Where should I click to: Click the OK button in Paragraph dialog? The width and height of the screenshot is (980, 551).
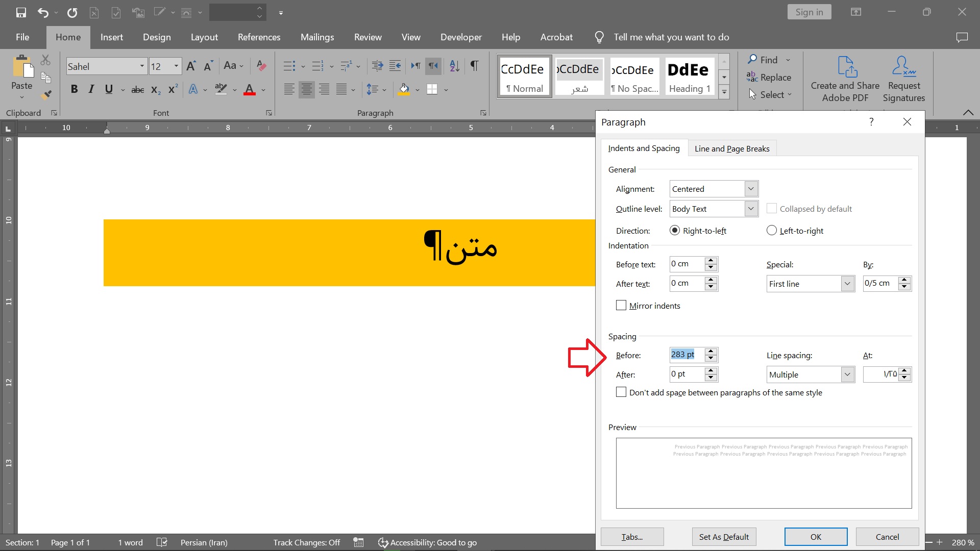tap(816, 537)
